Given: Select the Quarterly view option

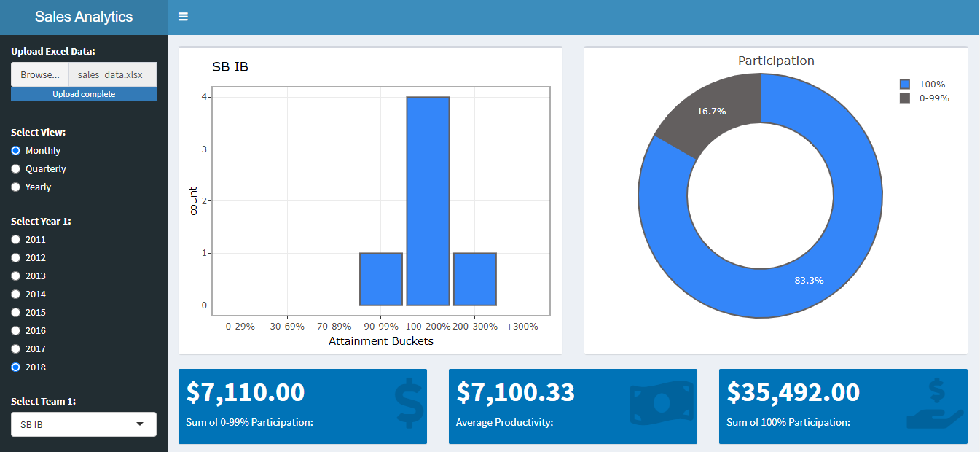Looking at the screenshot, I should [15, 168].
